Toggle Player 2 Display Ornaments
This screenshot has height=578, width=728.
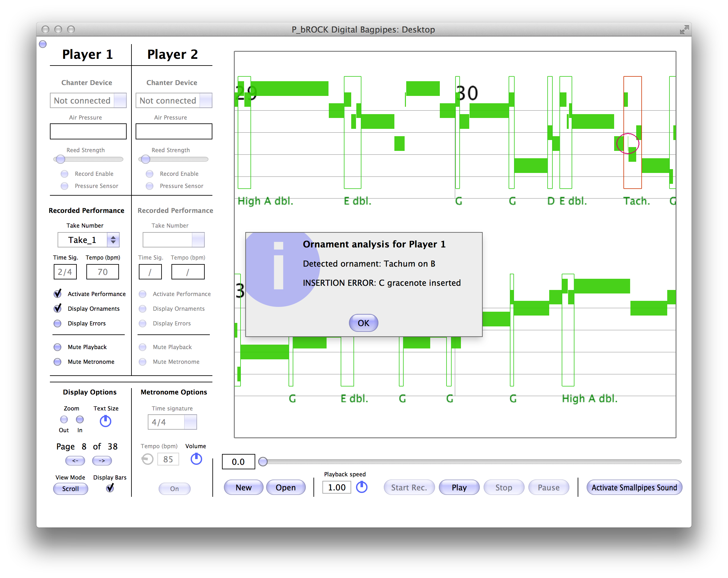(143, 309)
